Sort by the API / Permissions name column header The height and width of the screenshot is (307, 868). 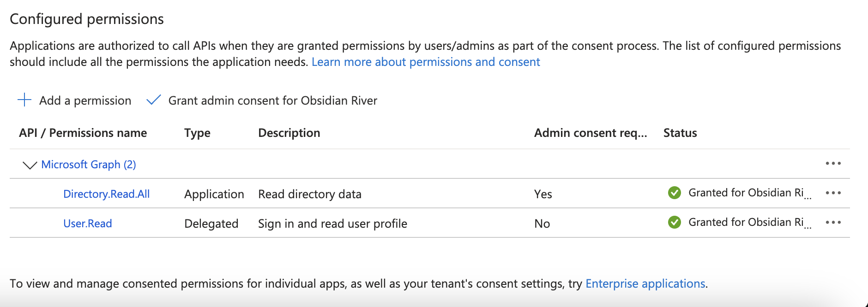[x=83, y=133]
